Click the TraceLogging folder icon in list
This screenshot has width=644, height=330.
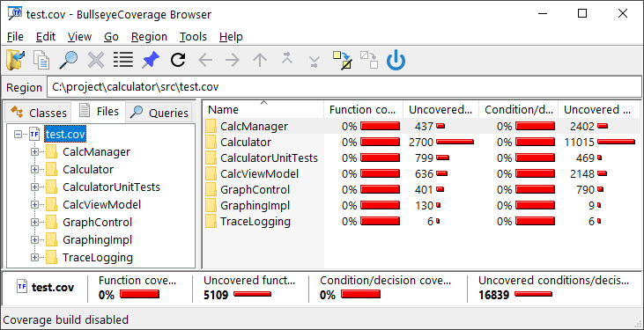click(211, 221)
